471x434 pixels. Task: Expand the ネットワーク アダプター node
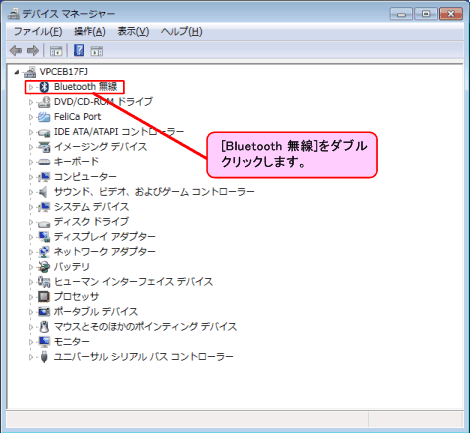(30, 252)
